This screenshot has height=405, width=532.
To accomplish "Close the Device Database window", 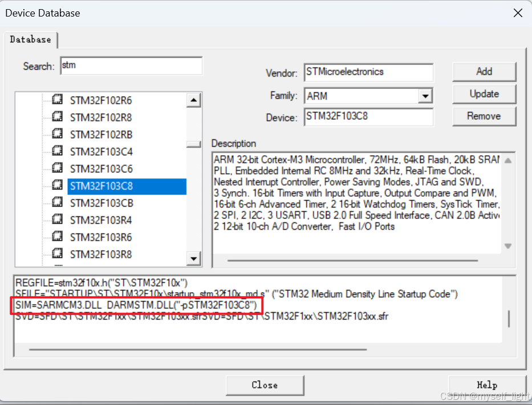I will pos(518,13).
